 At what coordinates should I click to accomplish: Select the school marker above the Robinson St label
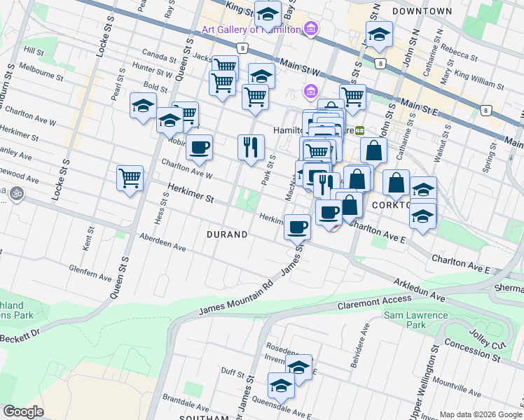click(170, 121)
